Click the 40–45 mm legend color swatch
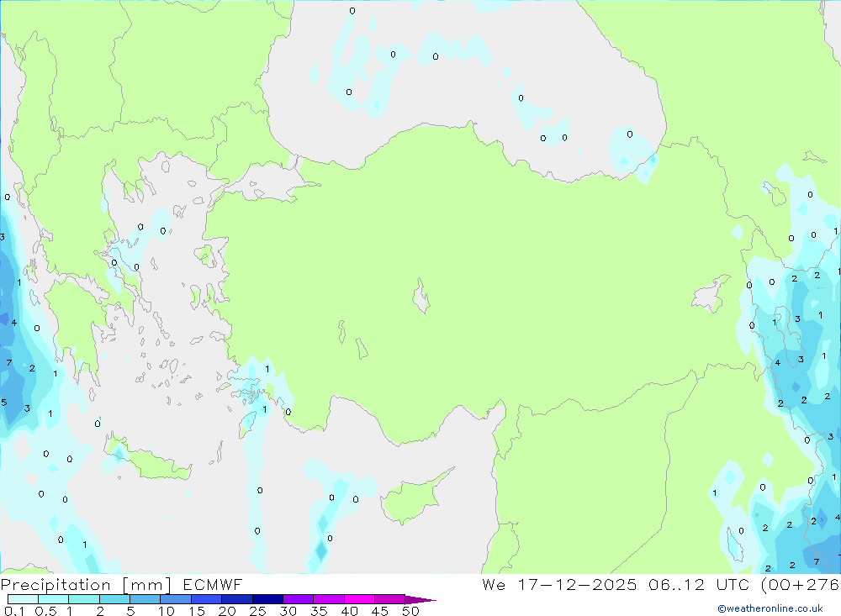 tap(359, 599)
